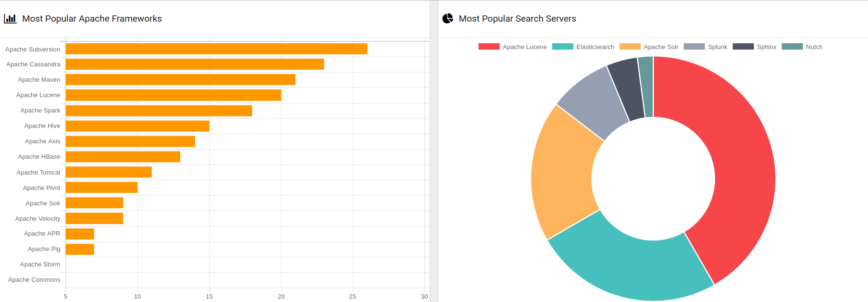This screenshot has height=302, width=868.
Task: Click the Apache Maven bar
Action: pyautogui.click(x=181, y=80)
